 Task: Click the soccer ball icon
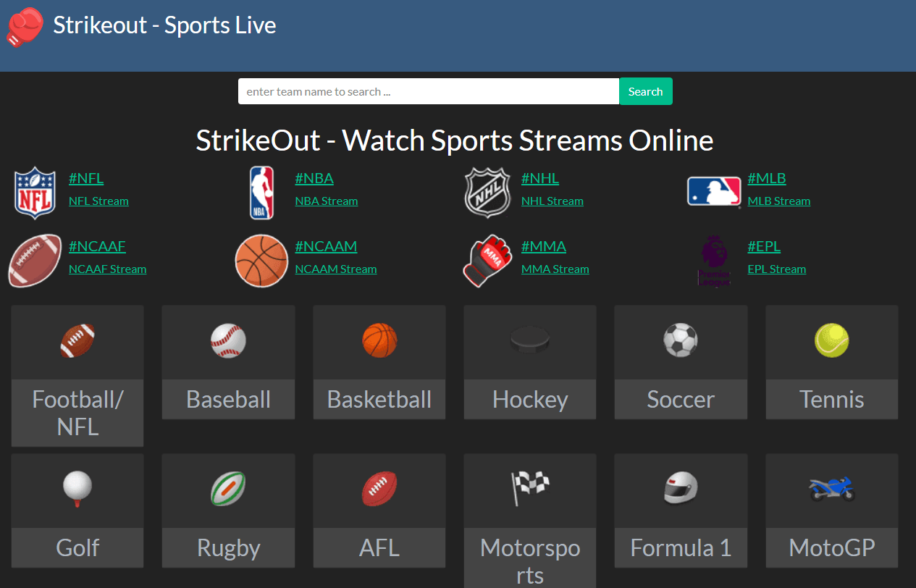681,340
